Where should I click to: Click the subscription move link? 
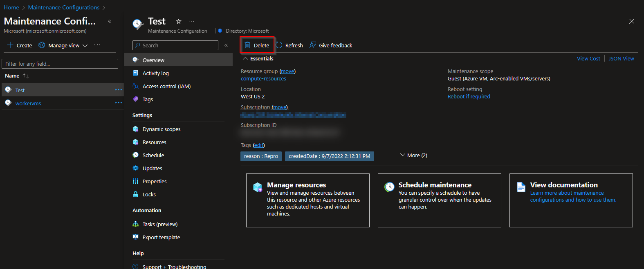280,107
